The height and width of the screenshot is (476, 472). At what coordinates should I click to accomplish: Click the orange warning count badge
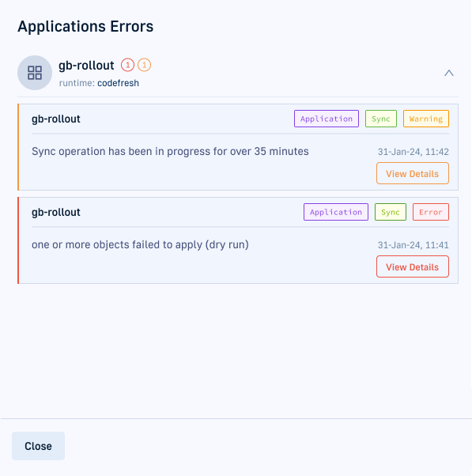[x=144, y=65]
